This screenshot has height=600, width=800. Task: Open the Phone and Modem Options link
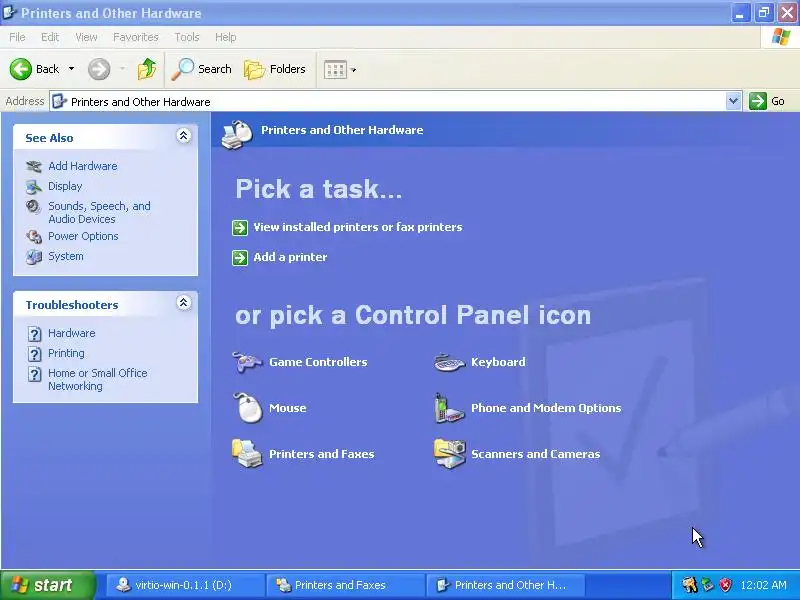[x=546, y=408]
